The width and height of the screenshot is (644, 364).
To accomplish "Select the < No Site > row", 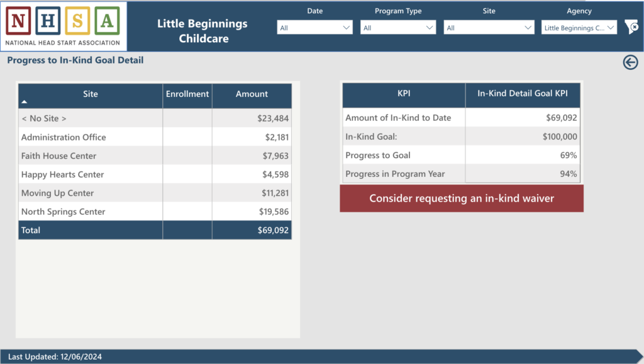I will pos(44,118).
